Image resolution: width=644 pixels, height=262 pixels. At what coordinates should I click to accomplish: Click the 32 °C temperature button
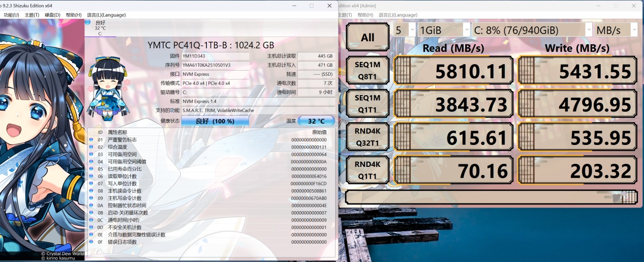tap(316, 121)
